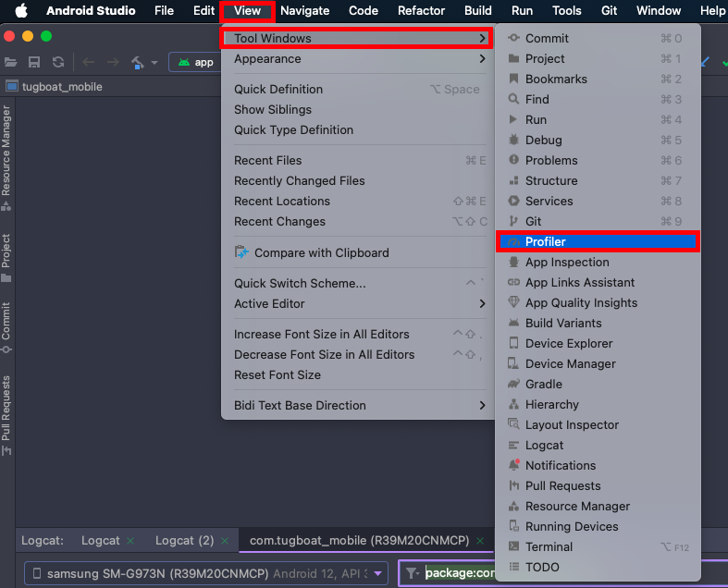Open Device Explorer tool window
This screenshot has width=728, height=588.
point(598,344)
